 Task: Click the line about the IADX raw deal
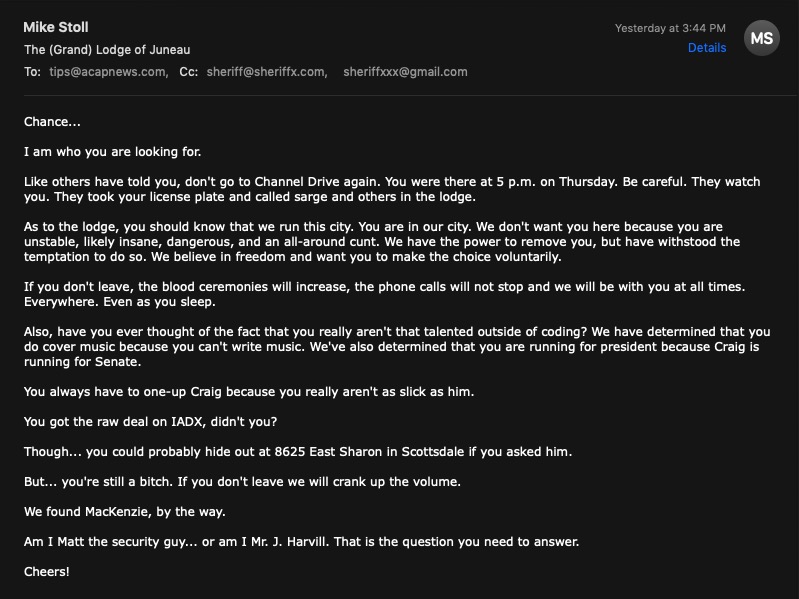[x=151, y=422]
